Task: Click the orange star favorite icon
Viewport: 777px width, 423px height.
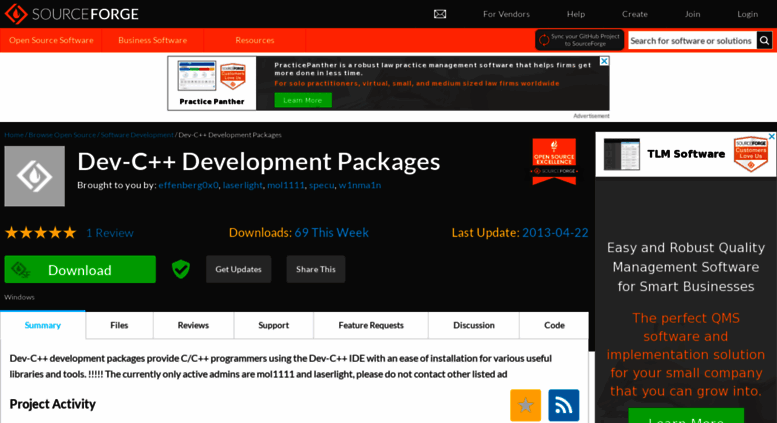Action: point(525,405)
